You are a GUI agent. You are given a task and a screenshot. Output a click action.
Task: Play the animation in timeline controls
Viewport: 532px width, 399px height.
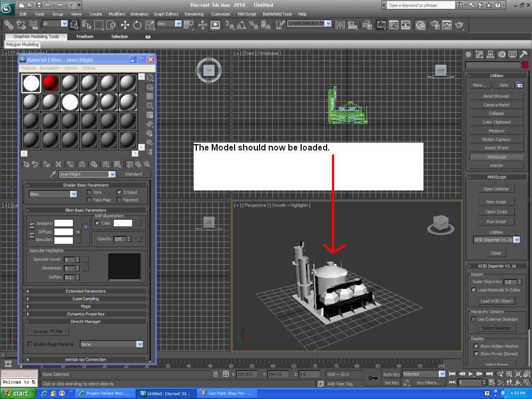(x=471, y=374)
